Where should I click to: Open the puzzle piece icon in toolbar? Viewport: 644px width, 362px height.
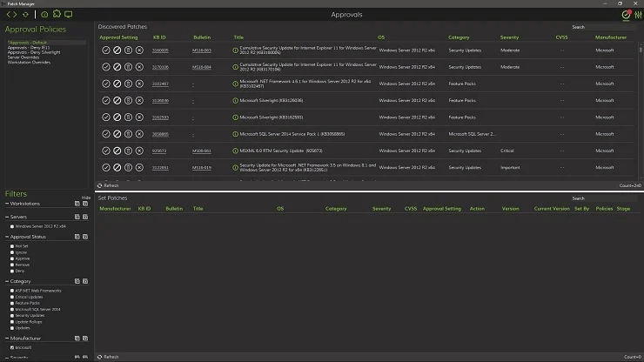tap(57, 14)
